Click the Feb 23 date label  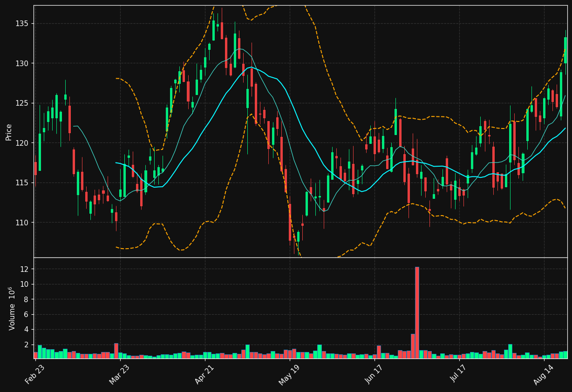(x=35, y=374)
